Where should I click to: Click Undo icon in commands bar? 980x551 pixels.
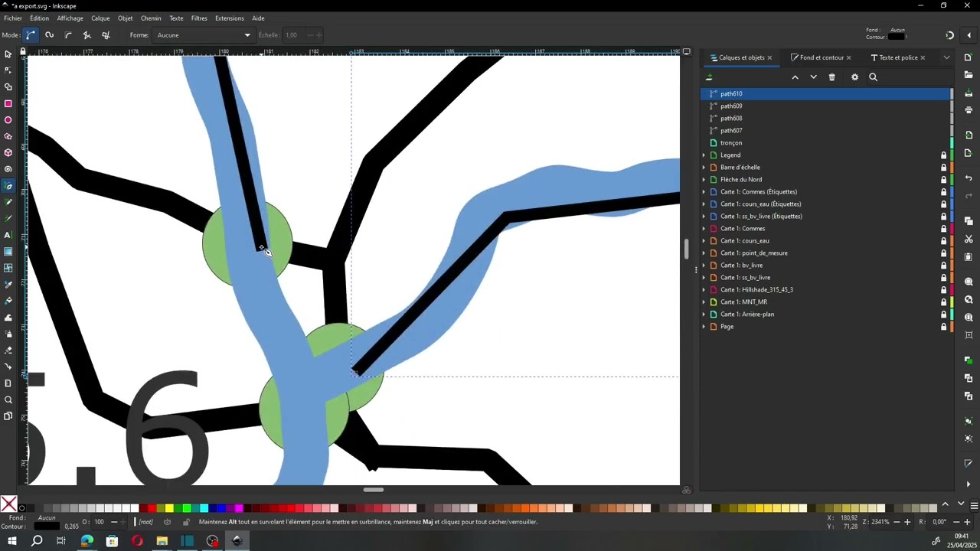point(969,178)
